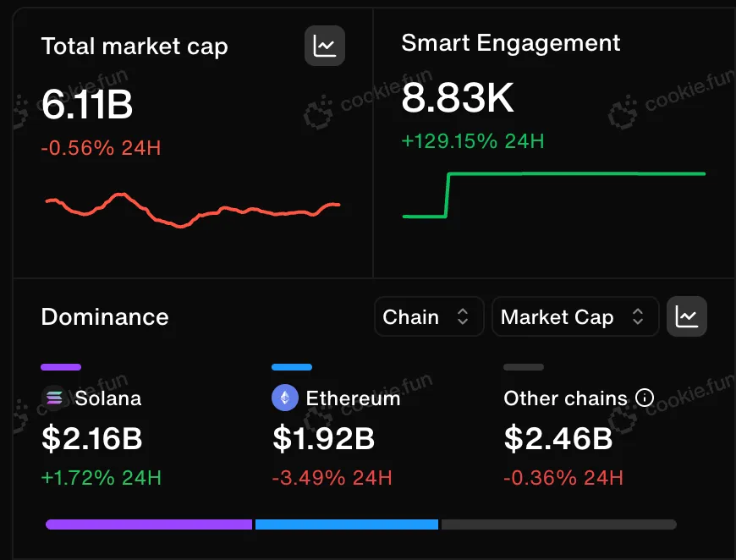This screenshot has width=736, height=560.
Task: Click the Dominance chart view icon
Action: (687, 317)
